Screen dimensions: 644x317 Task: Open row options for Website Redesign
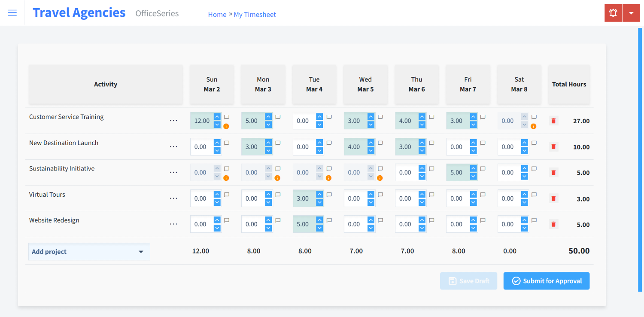tap(173, 224)
